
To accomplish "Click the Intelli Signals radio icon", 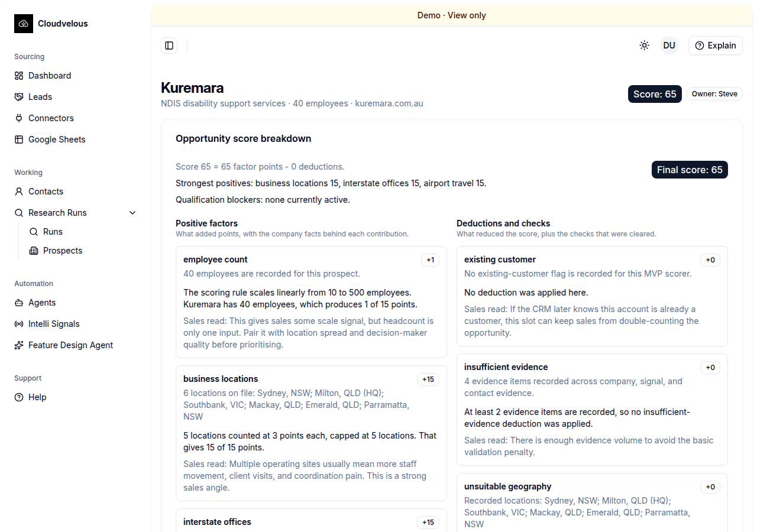I will (19, 324).
